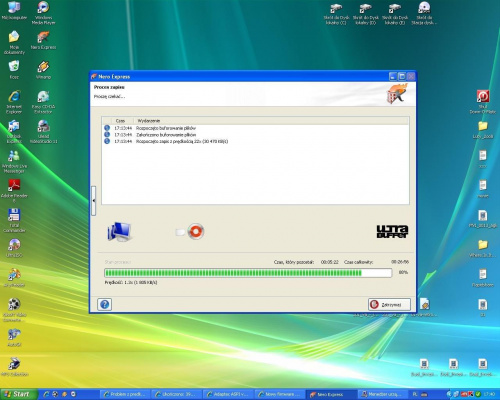Viewport: 500px width, 400px height.
Task: Open shortcut to local disk (C:)
Action: (x=336, y=13)
